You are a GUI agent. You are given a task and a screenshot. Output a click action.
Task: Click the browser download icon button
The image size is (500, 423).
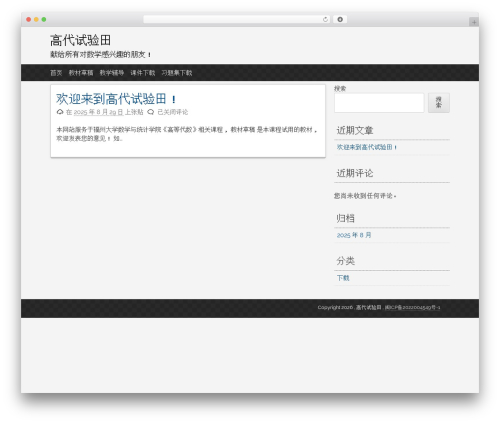click(340, 19)
